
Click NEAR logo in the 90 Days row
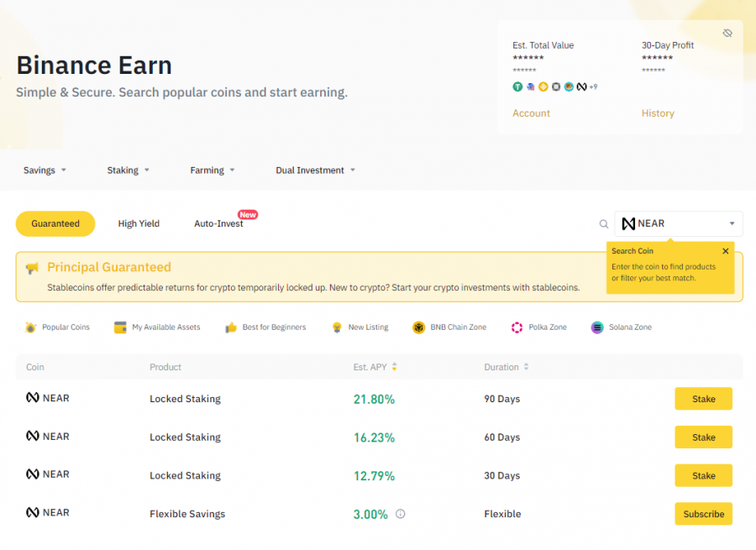[32, 398]
